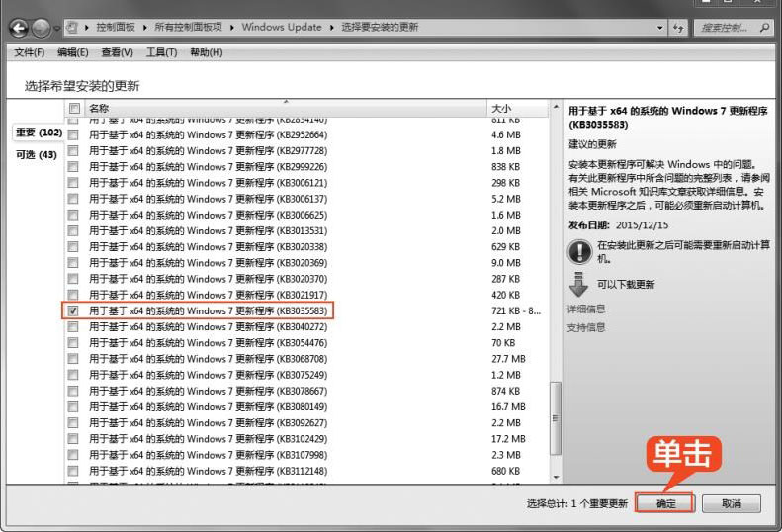Select the update row KB3020369

click(306, 262)
